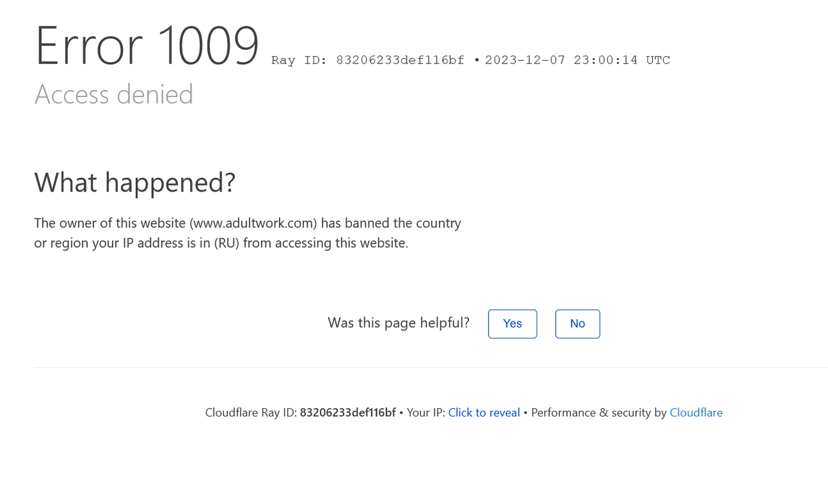Click the Yes helpful button
828x504 pixels.
[512, 323]
